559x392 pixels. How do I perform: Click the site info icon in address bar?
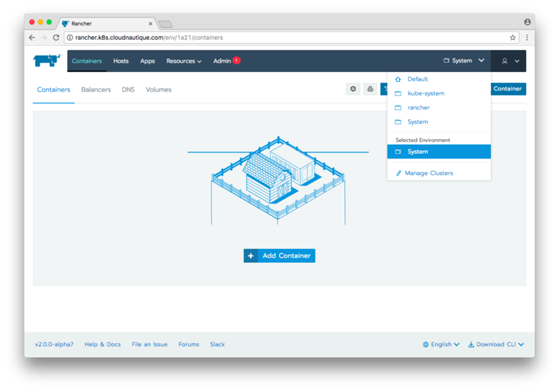click(x=70, y=37)
